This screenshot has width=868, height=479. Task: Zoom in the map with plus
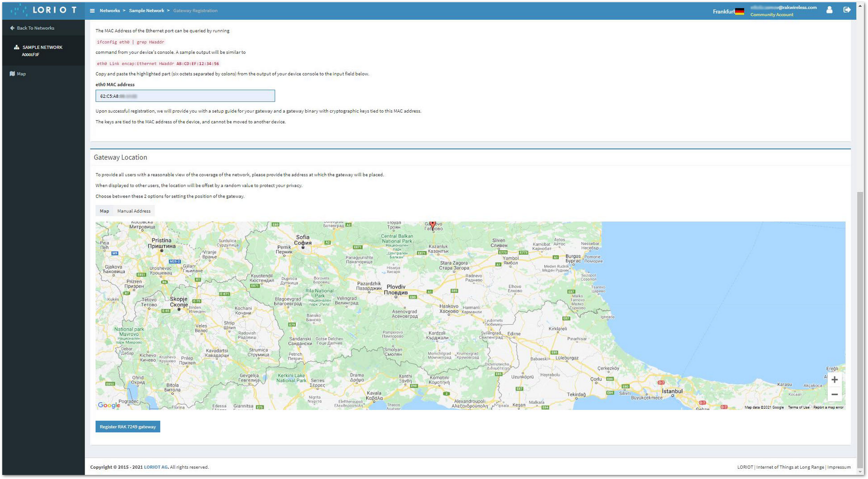pyautogui.click(x=835, y=380)
